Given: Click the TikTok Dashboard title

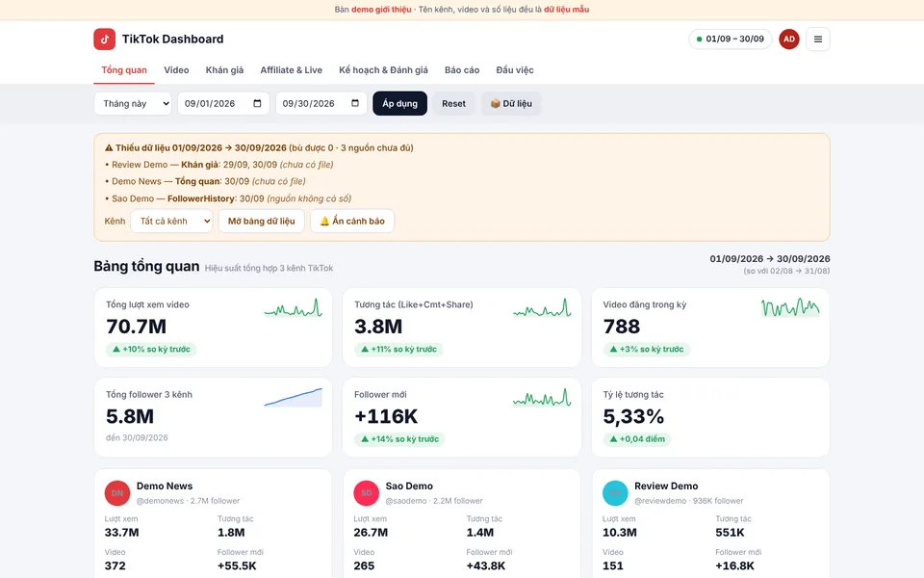Looking at the screenshot, I should pos(172,39).
